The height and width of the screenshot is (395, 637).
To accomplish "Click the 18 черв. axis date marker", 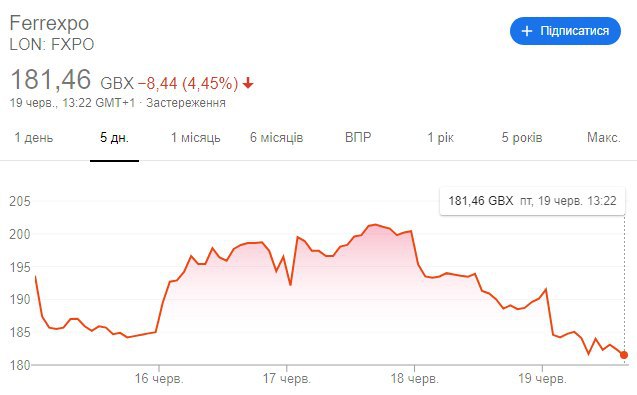I will click(414, 378).
